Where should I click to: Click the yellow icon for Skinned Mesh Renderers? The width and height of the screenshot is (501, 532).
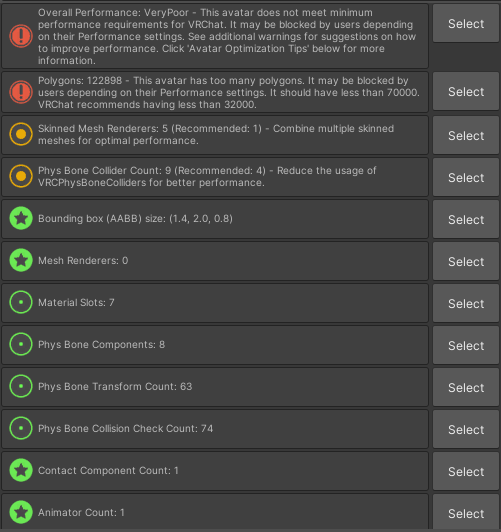(x=21, y=134)
